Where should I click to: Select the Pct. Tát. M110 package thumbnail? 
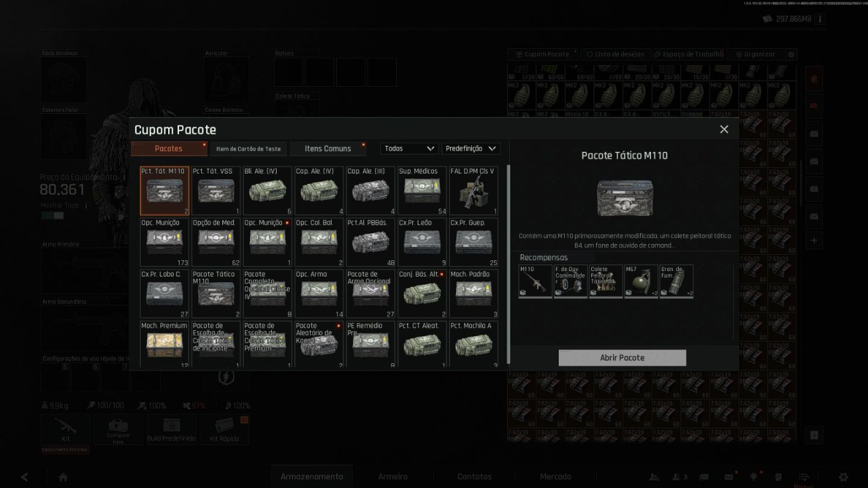165,191
